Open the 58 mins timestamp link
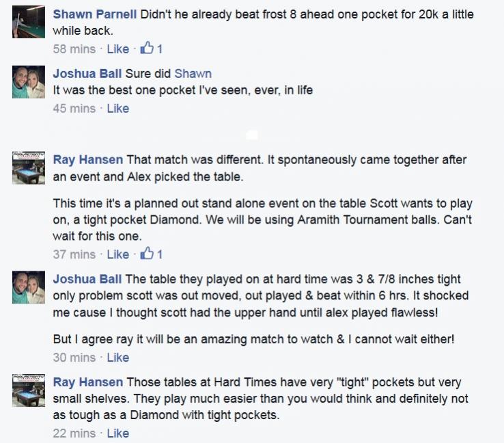This screenshot has width=504, height=443. 74,49
